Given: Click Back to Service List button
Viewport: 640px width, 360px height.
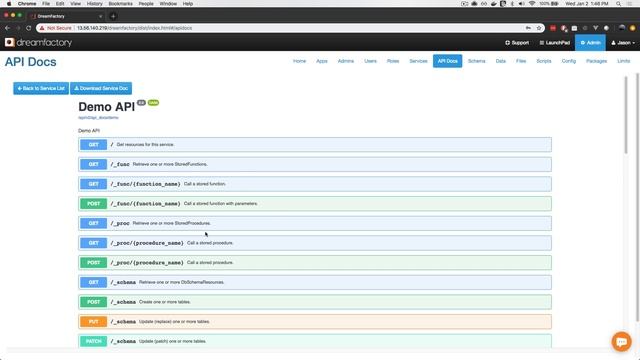Looking at the screenshot, I should 41,88.
